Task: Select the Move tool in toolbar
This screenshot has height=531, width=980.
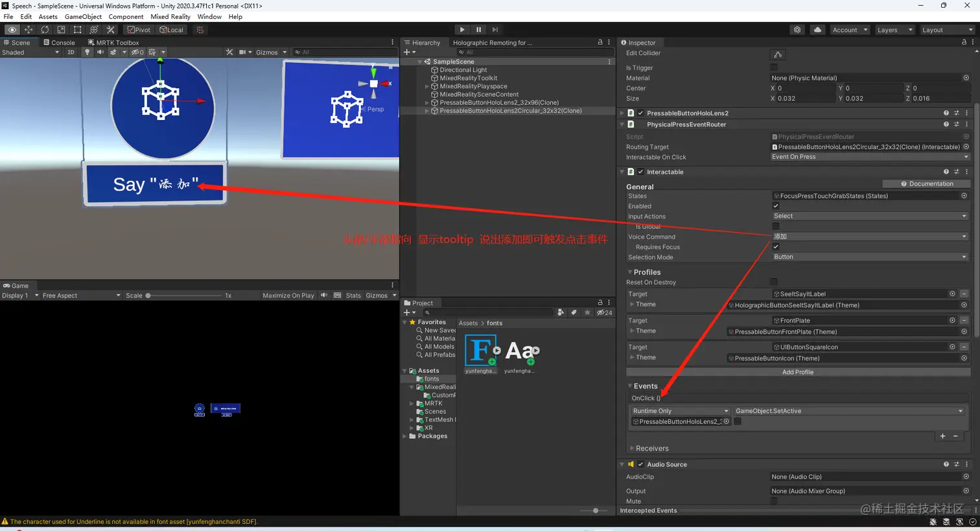Action: click(x=29, y=30)
